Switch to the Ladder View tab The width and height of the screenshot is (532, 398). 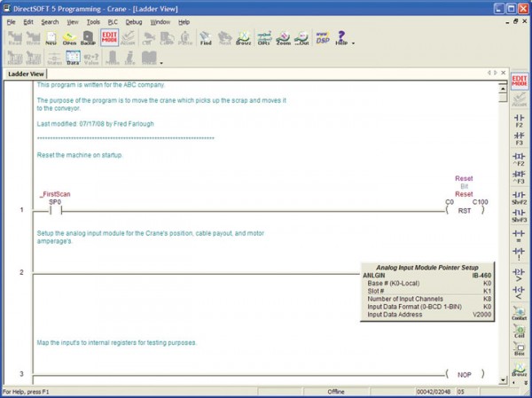[x=27, y=74]
